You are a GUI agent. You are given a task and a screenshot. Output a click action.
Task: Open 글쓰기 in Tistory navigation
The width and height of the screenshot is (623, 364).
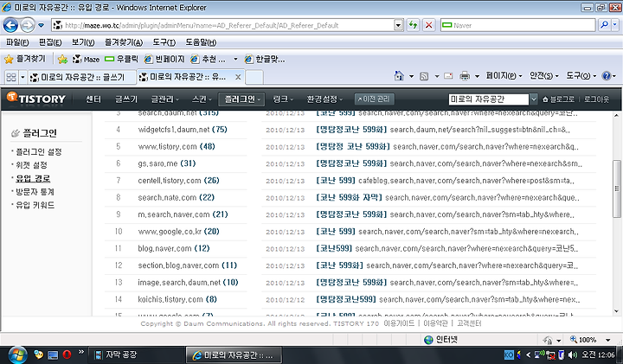[126, 99]
